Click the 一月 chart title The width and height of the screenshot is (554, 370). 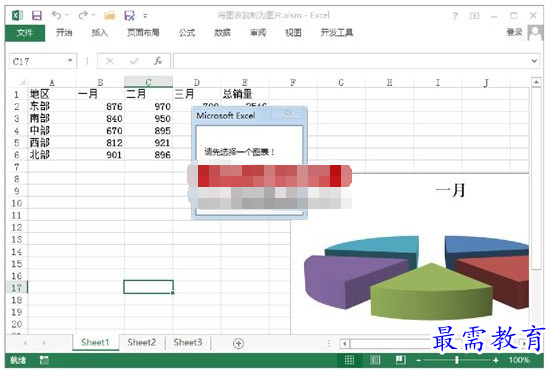click(450, 191)
